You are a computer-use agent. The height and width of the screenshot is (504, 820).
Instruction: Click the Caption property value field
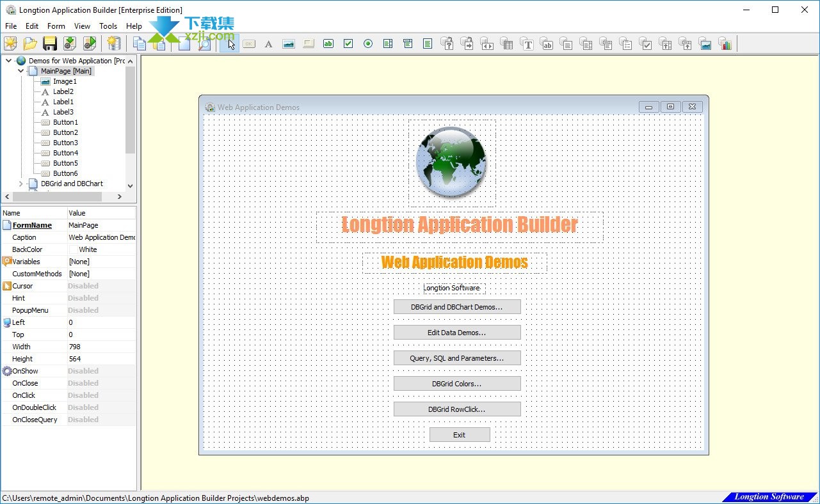click(101, 237)
